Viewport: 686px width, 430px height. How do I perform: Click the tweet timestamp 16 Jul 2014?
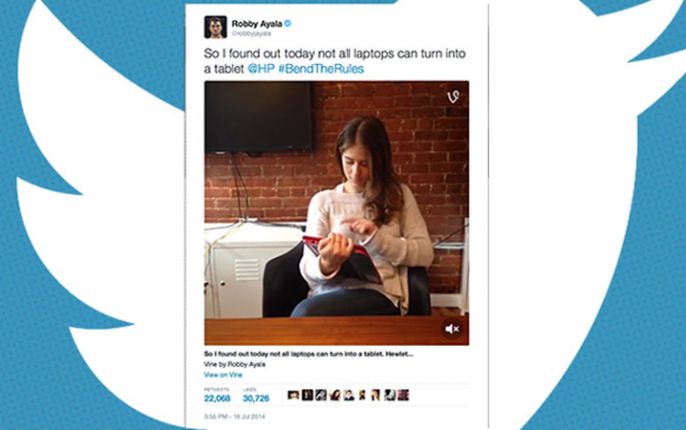point(234,416)
